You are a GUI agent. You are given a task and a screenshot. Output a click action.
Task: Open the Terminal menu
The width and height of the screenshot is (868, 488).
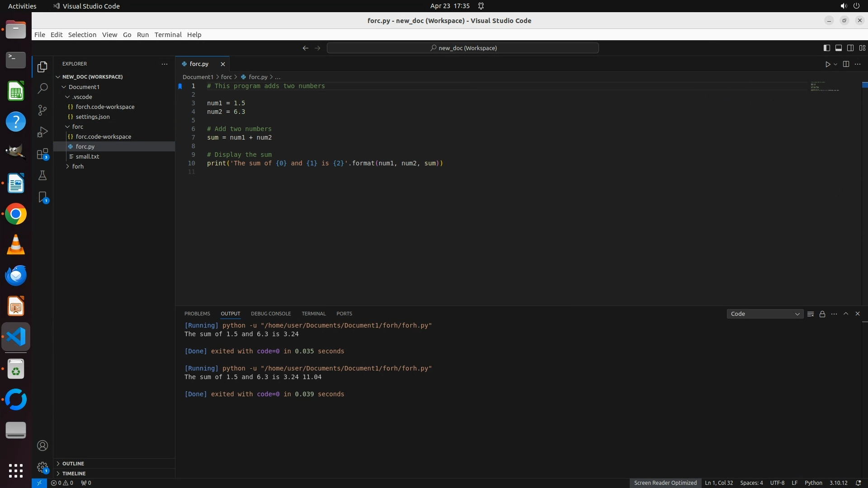pyautogui.click(x=168, y=35)
